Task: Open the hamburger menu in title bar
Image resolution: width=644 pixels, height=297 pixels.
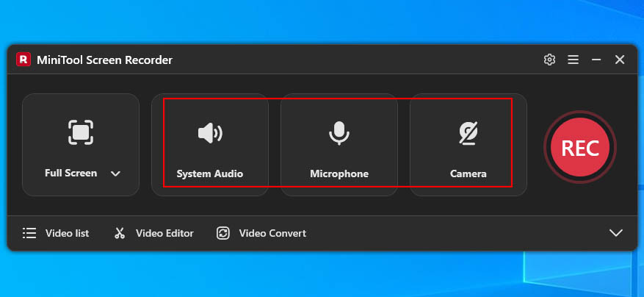Action: click(x=573, y=60)
